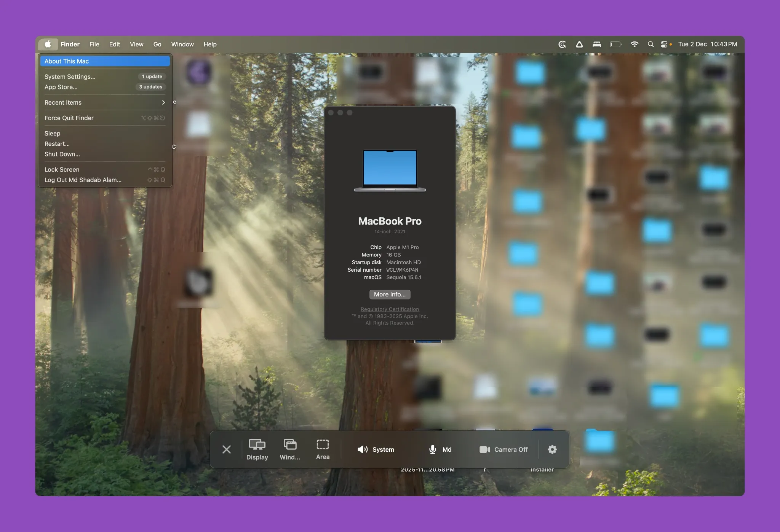The width and height of the screenshot is (780, 532).
Task: Log Out Md Shadab Alam
Action: (105, 180)
